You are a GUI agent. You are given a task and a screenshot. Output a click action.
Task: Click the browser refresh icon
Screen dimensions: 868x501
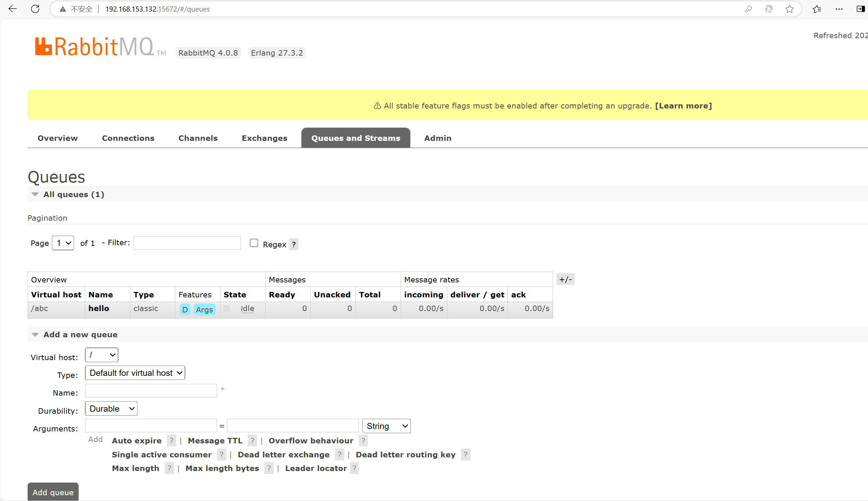35,9
